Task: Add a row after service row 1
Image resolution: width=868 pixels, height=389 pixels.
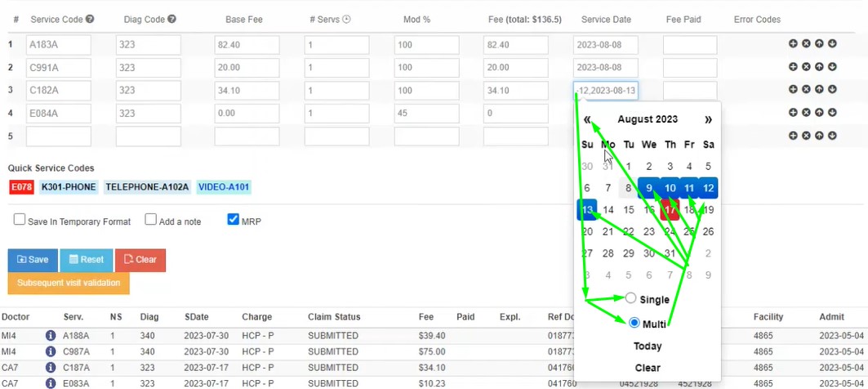Action: 793,44
